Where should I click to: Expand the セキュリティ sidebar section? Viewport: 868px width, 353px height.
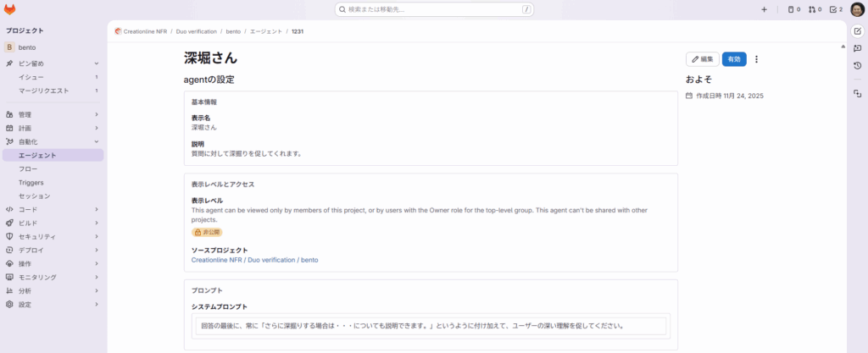51,236
